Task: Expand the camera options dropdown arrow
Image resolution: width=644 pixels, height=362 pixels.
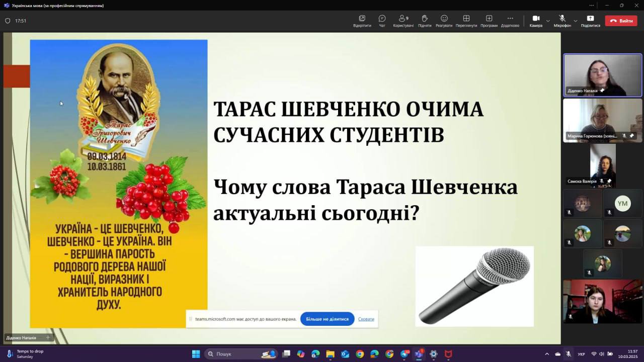Action: click(x=548, y=21)
